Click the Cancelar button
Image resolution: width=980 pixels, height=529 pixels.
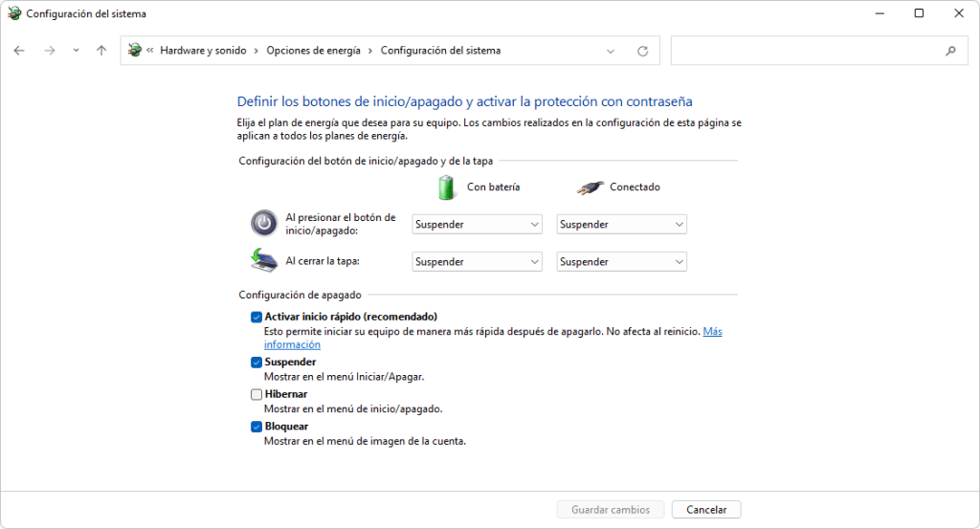coord(706,510)
